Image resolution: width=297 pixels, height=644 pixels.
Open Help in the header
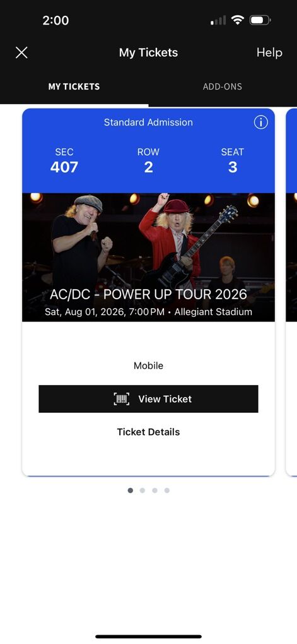coord(269,52)
